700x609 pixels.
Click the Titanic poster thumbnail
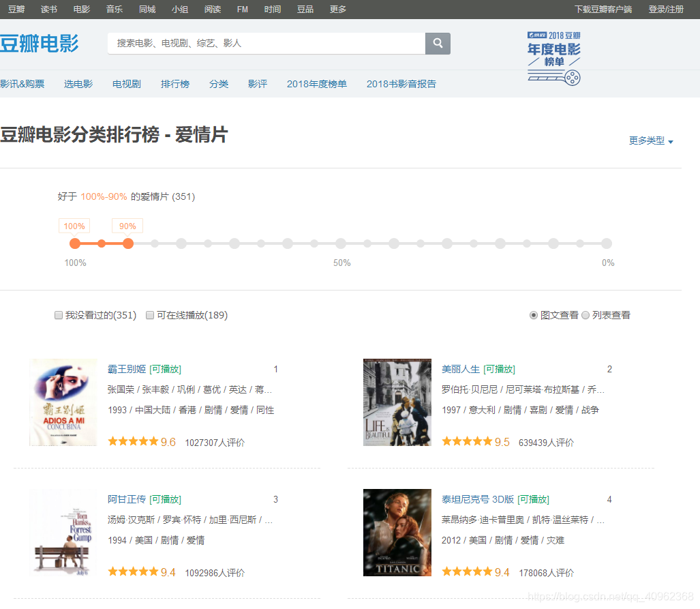coord(397,532)
